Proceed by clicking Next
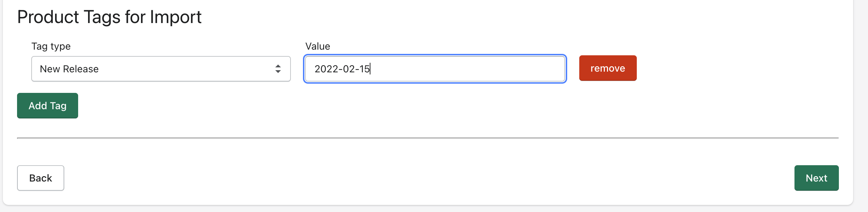Viewport: 868px width, 212px height. point(816,178)
